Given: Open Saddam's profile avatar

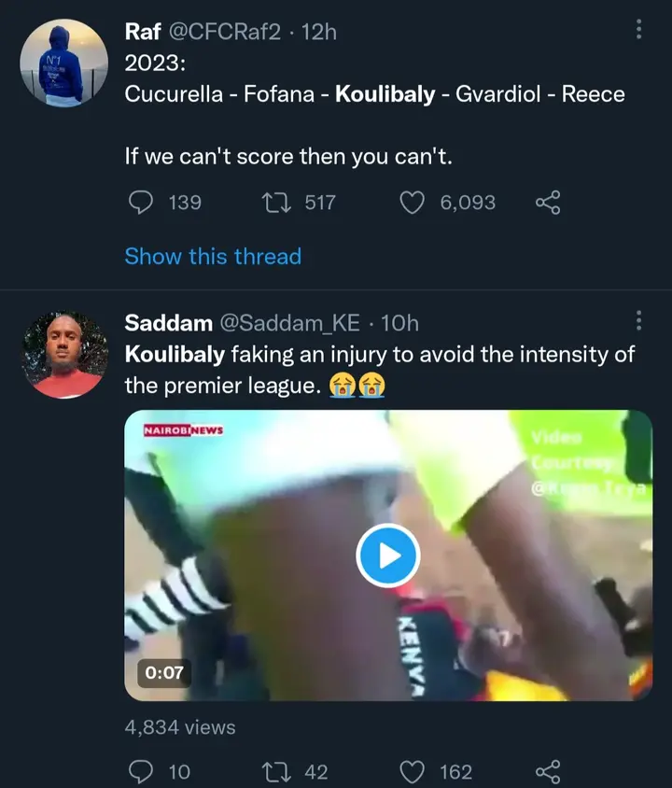Looking at the screenshot, I should pyautogui.click(x=64, y=356).
